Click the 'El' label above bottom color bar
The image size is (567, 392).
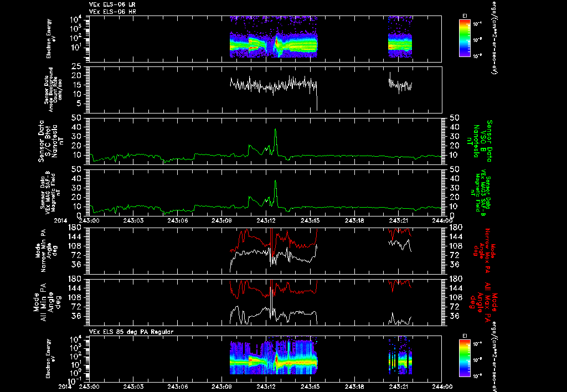pos(465,336)
